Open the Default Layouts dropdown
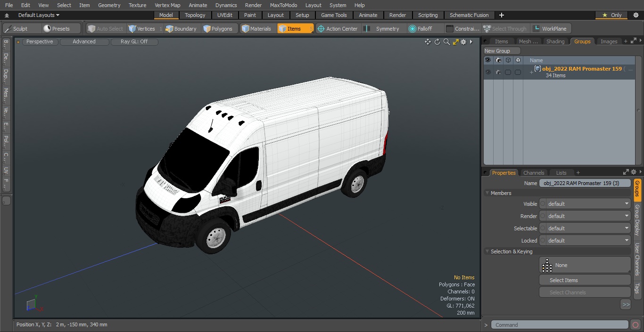 coord(39,15)
